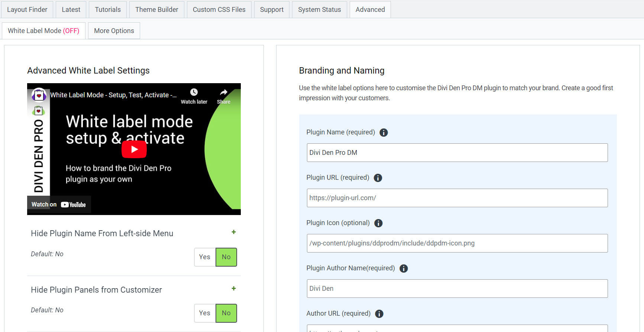Click the Plugin Icon info icon

point(378,223)
